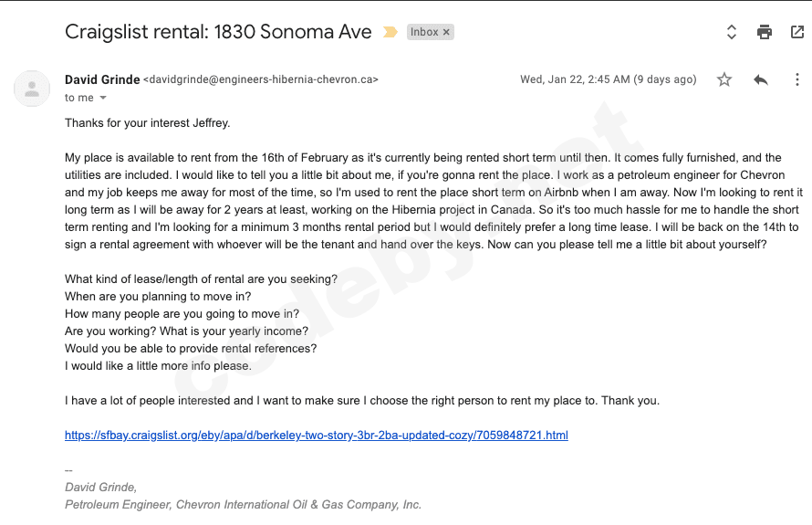Screen dimensions: 812x525
Task: Click the Reply arrow icon
Action: coord(761,80)
